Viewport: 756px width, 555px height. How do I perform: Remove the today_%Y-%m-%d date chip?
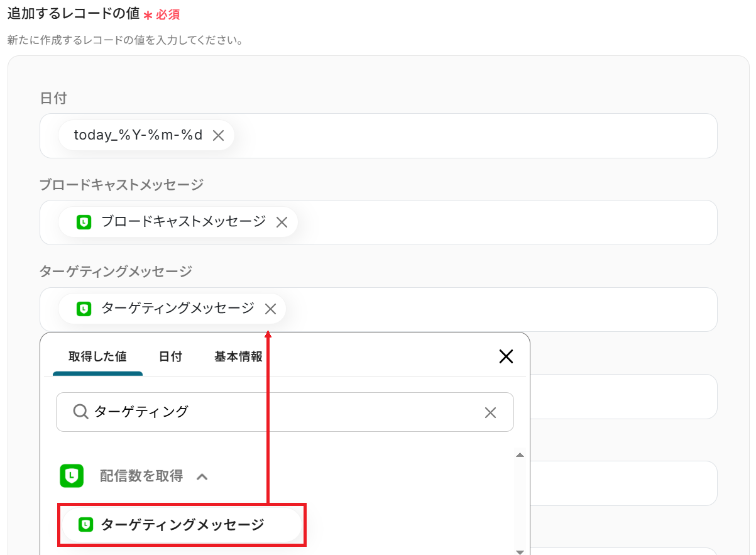[x=218, y=136]
